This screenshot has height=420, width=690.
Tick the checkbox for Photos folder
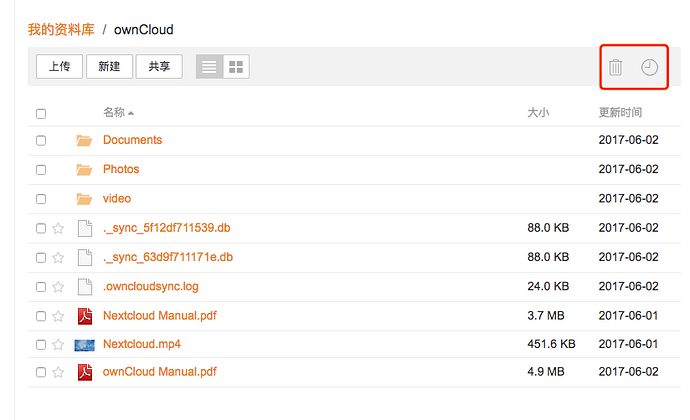(x=41, y=169)
